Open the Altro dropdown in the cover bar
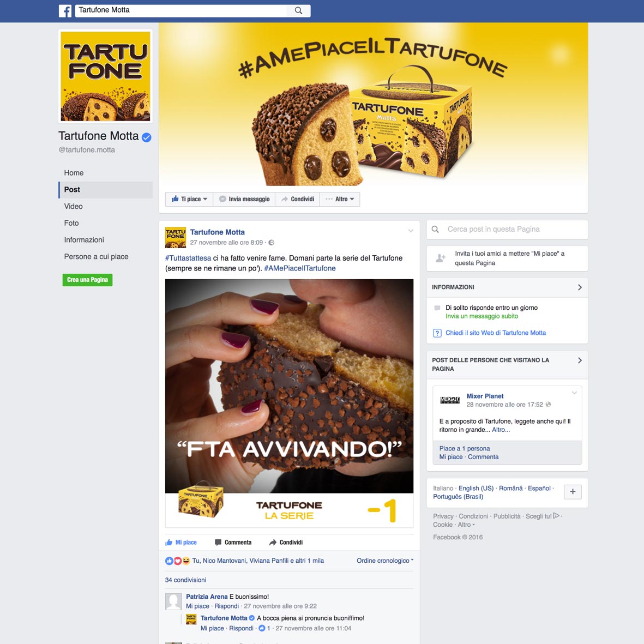The image size is (644, 644). 340,199
